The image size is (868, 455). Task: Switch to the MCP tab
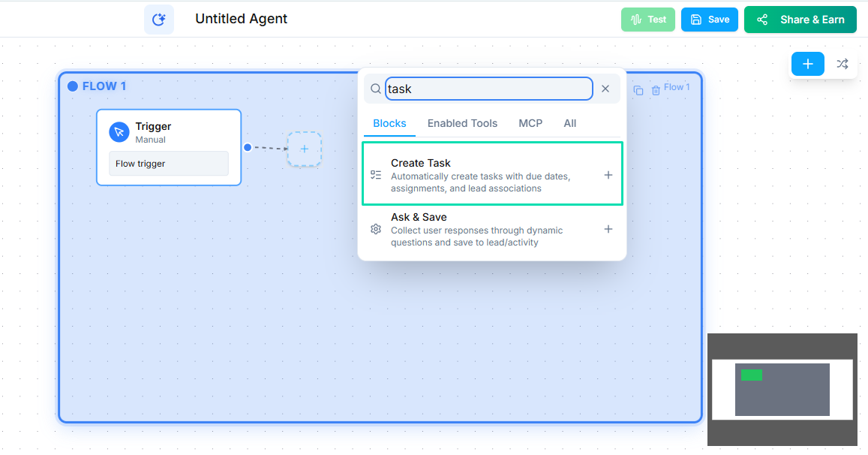click(530, 123)
